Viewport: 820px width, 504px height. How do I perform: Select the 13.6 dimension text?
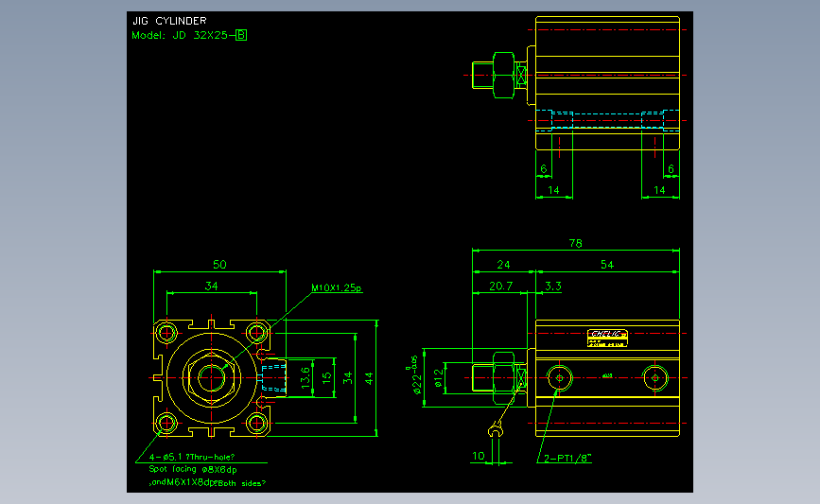coord(305,377)
